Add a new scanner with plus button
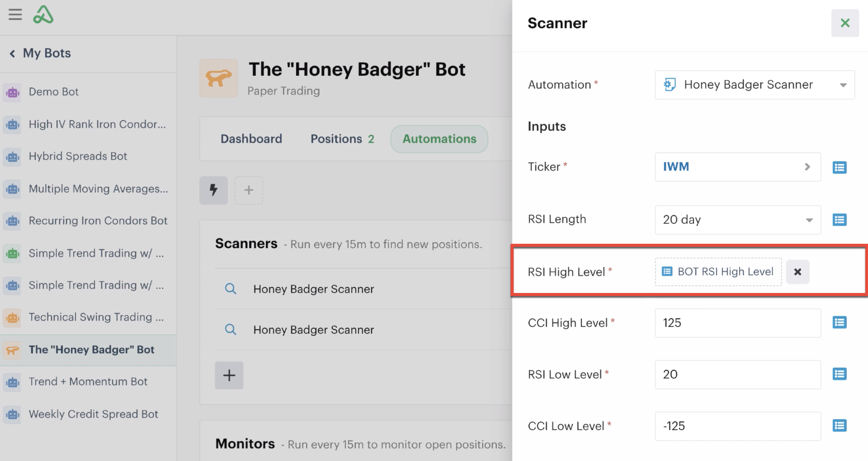This screenshot has height=461, width=868. point(229,375)
